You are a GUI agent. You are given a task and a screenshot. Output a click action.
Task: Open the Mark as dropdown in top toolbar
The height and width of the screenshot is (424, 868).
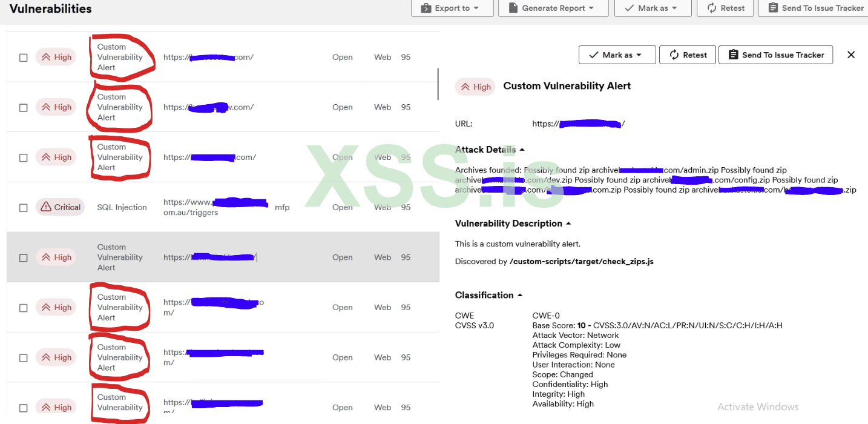click(653, 8)
